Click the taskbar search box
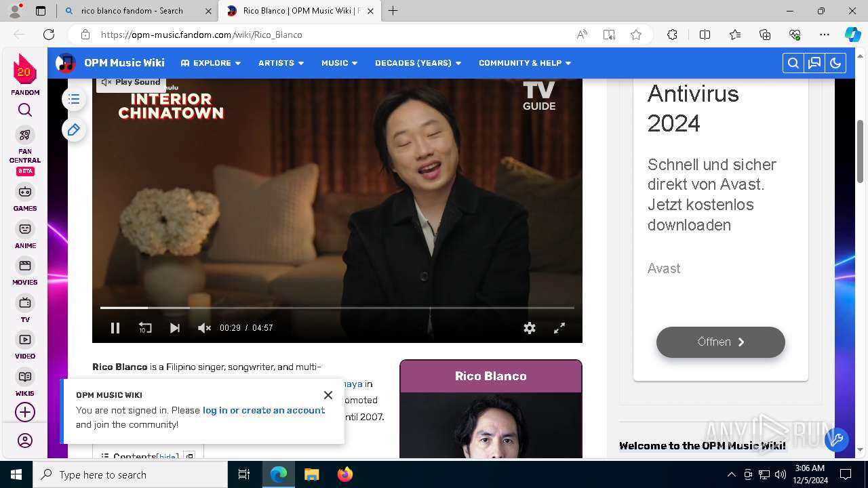 [x=130, y=474]
